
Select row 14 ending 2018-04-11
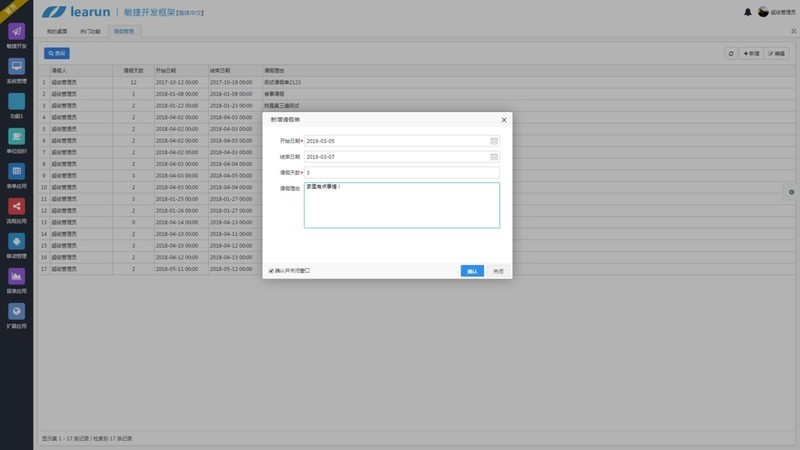[150, 234]
